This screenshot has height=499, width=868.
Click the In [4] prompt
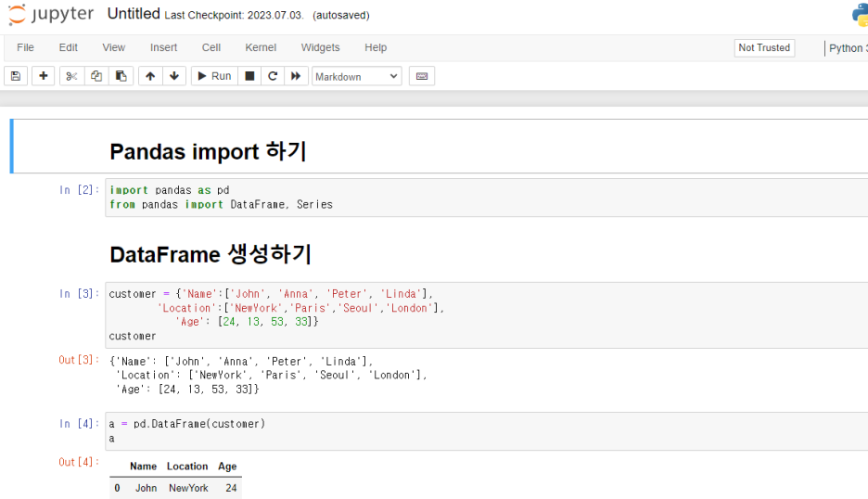pos(79,424)
